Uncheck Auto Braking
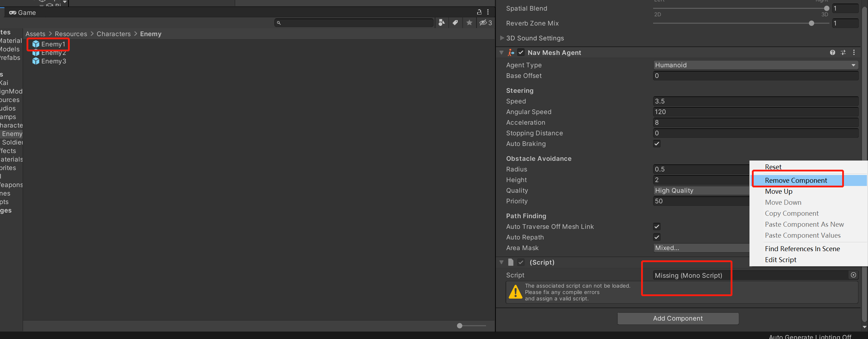 click(657, 144)
